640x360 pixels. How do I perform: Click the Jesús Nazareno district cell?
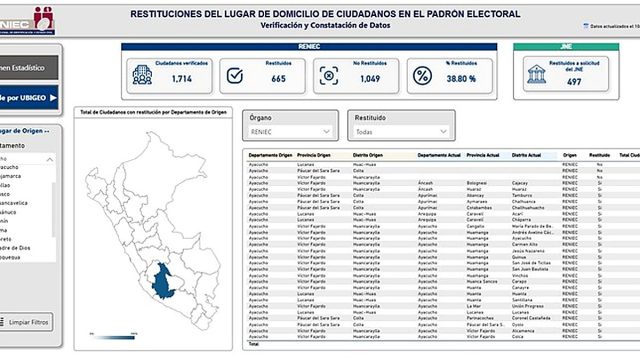528,251
